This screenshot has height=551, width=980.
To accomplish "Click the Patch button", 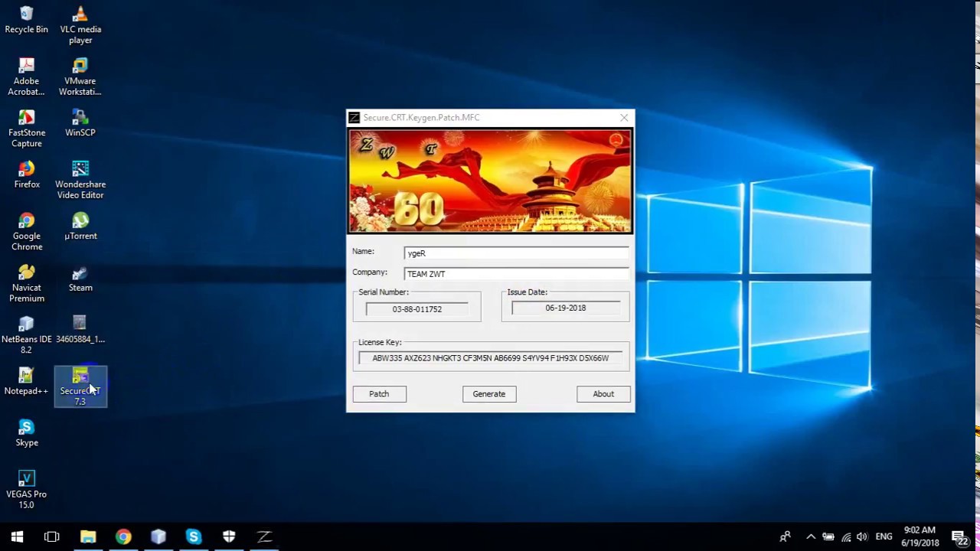I will point(379,394).
